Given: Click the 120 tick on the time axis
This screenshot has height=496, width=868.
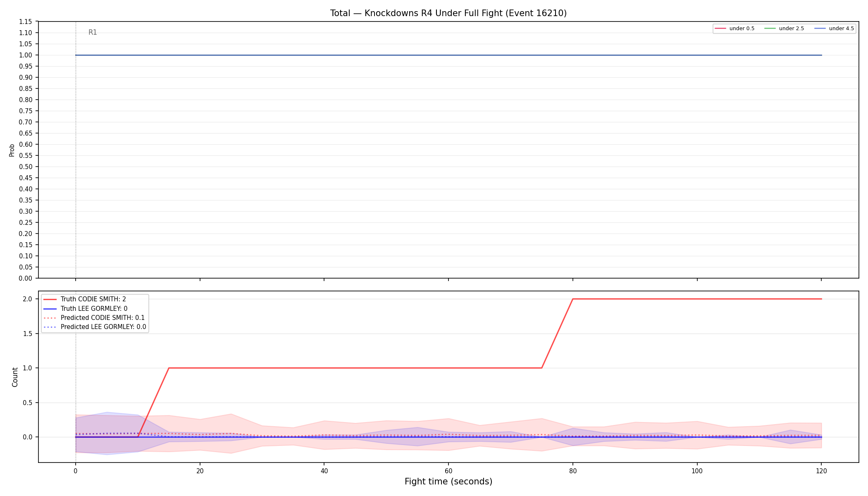Looking at the screenshot, I should 821,471.
